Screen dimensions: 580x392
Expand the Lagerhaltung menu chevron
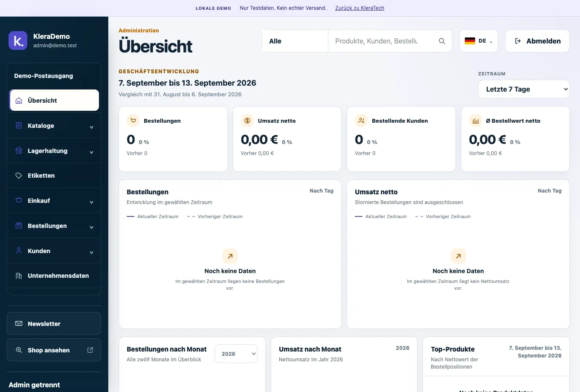pos(91,152)
